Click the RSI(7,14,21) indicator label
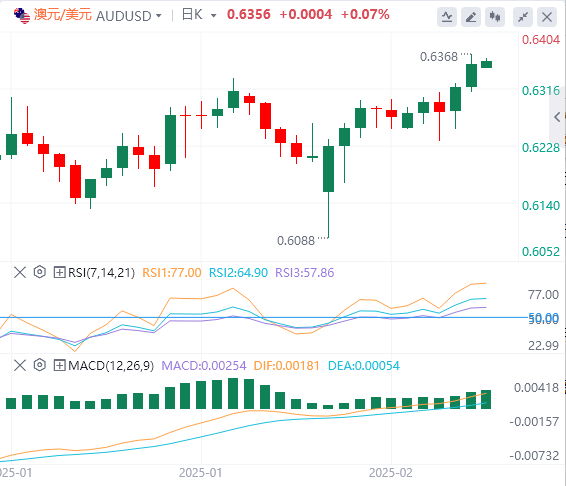 point(101,273)
